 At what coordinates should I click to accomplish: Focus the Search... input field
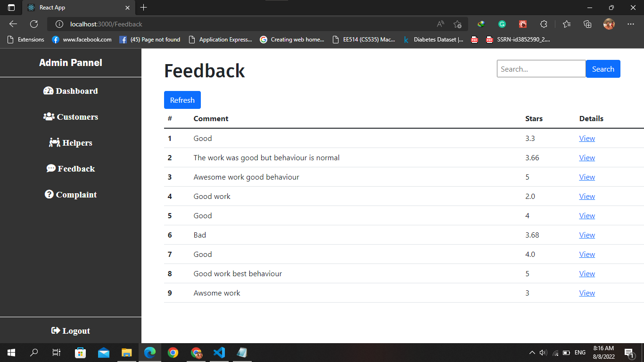click(541, 69)
